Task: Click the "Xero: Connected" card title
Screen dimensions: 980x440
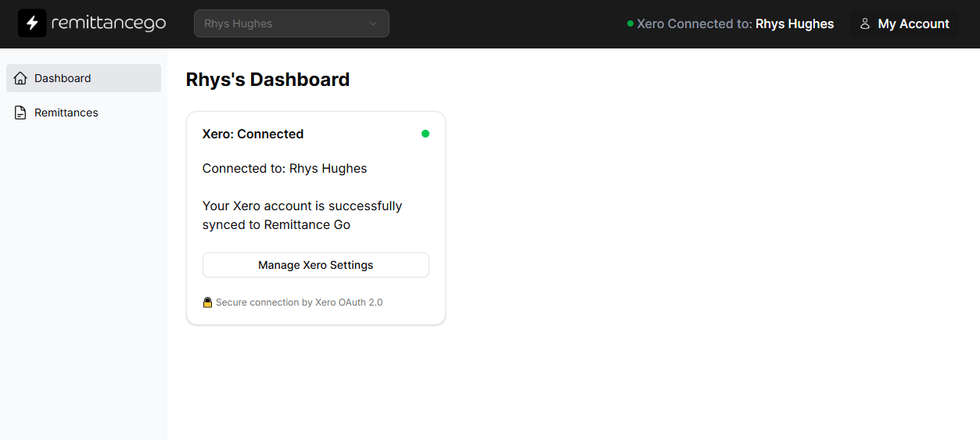Action: (253, 134)
